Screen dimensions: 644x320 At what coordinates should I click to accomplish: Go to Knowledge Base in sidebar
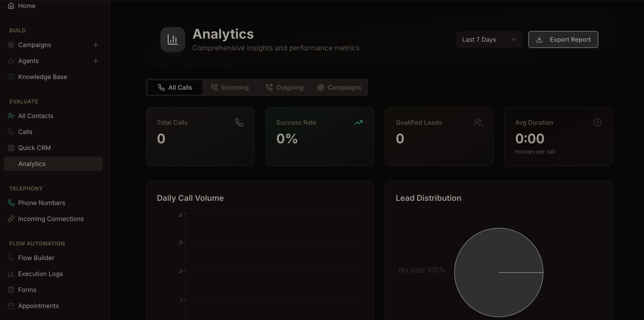tap(42, 77)
